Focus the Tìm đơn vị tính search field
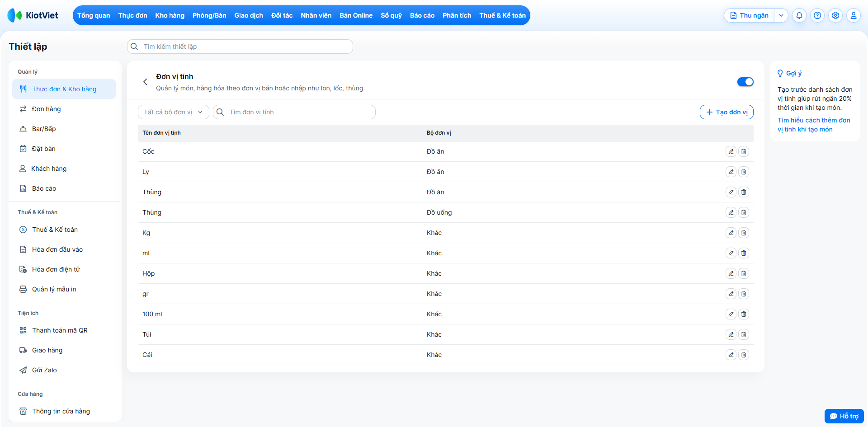The image size is (868, 427). tap(294, 112)
